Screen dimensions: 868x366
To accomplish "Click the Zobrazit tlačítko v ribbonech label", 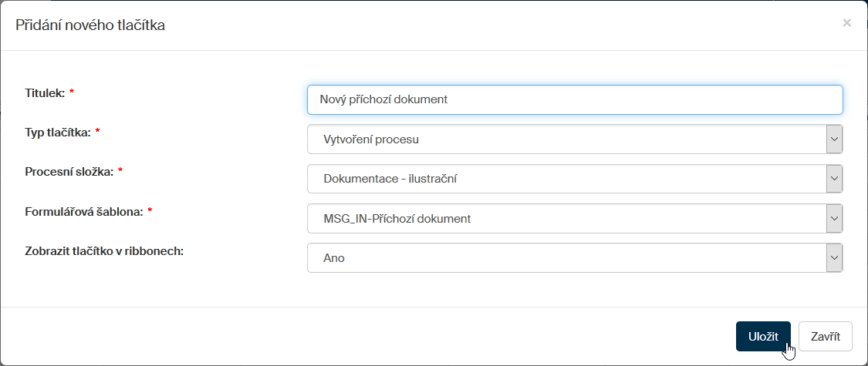I will pos(103,250).
